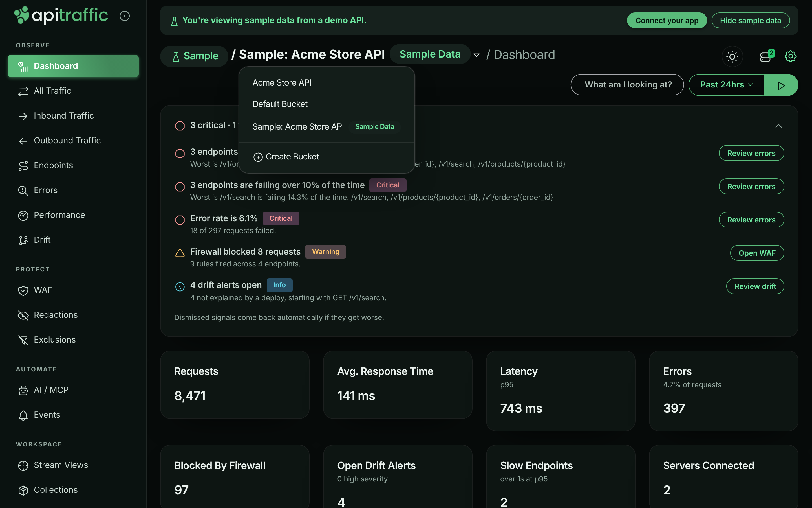Open the Requests 8,471 card
The image size is (812, 508).
(235, 385)
